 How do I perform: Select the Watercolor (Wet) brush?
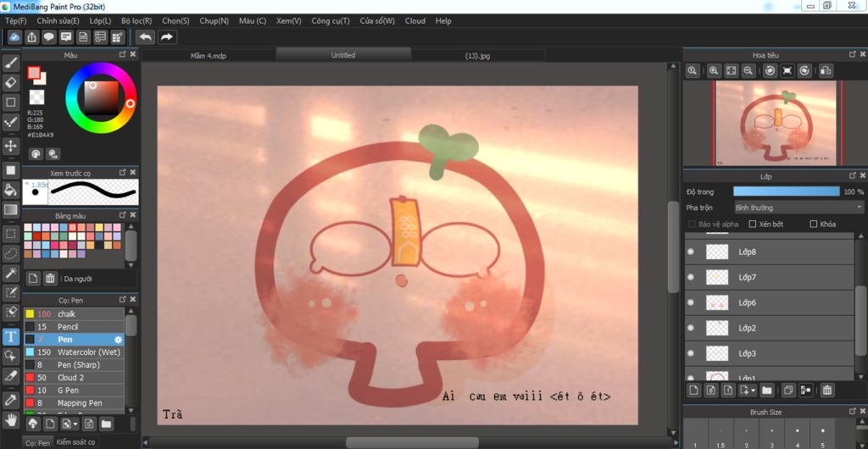click(75, 352)
